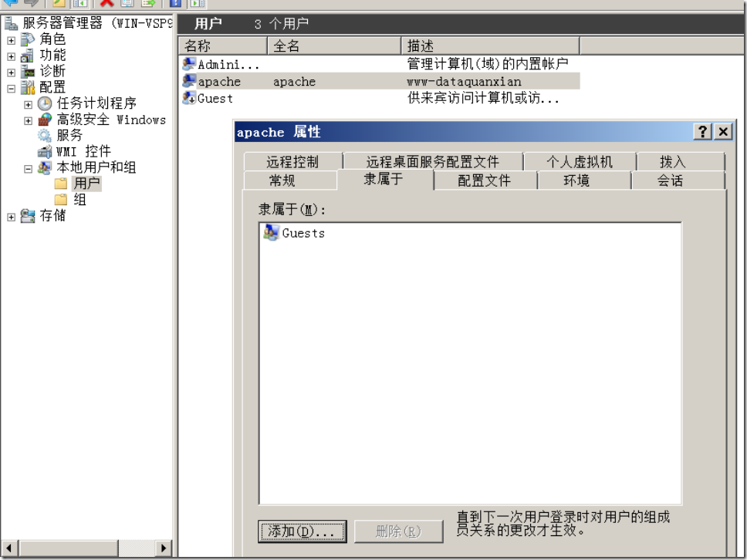Click the 供来宾访问计算机或访... description
The height and width of the screenshot is (560, 747).
point(483,98)
